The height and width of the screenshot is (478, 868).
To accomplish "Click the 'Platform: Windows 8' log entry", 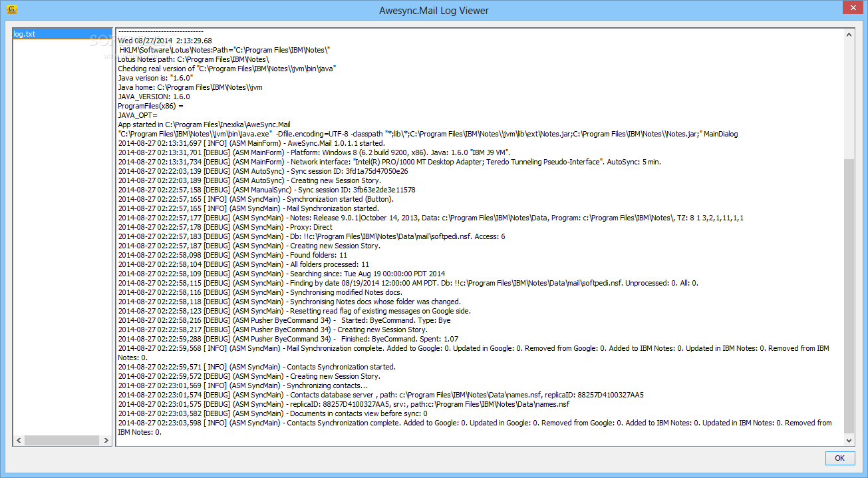I will [x=314, y=152].
